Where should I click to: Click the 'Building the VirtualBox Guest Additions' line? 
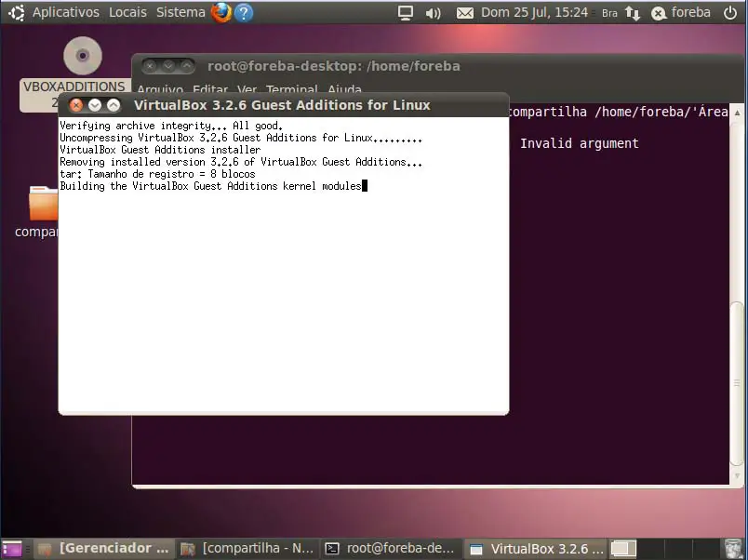[x=210, y=186]
